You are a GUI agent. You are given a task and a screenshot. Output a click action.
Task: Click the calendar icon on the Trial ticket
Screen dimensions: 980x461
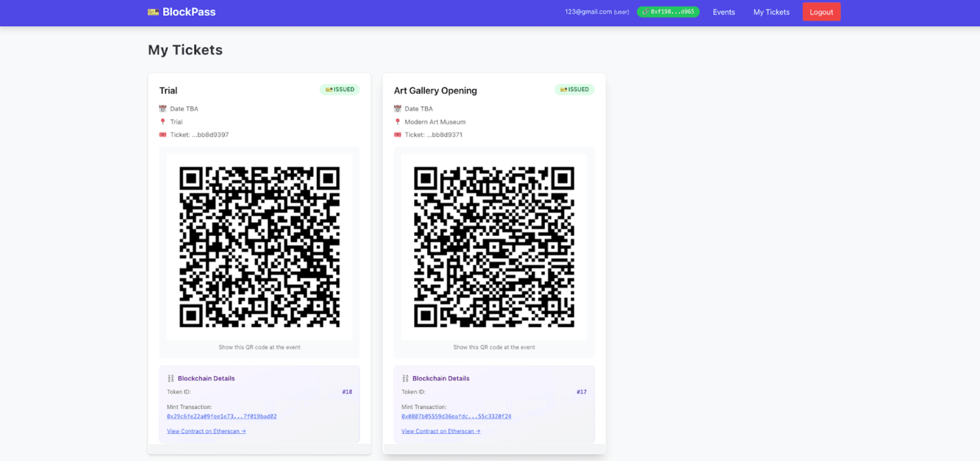point(162,108)
